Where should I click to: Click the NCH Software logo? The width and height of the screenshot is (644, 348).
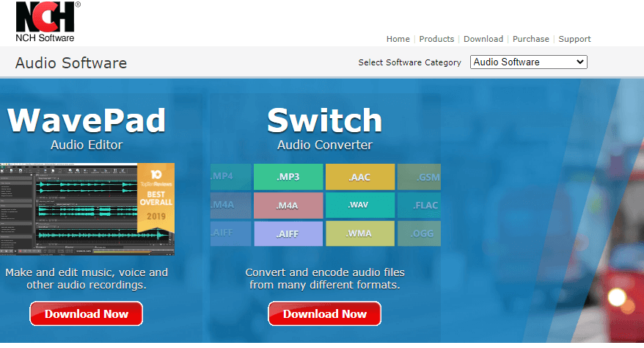tap(46, 22)
